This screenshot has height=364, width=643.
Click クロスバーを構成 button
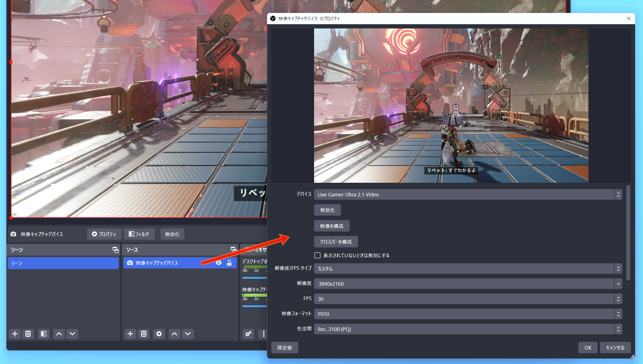336,242
